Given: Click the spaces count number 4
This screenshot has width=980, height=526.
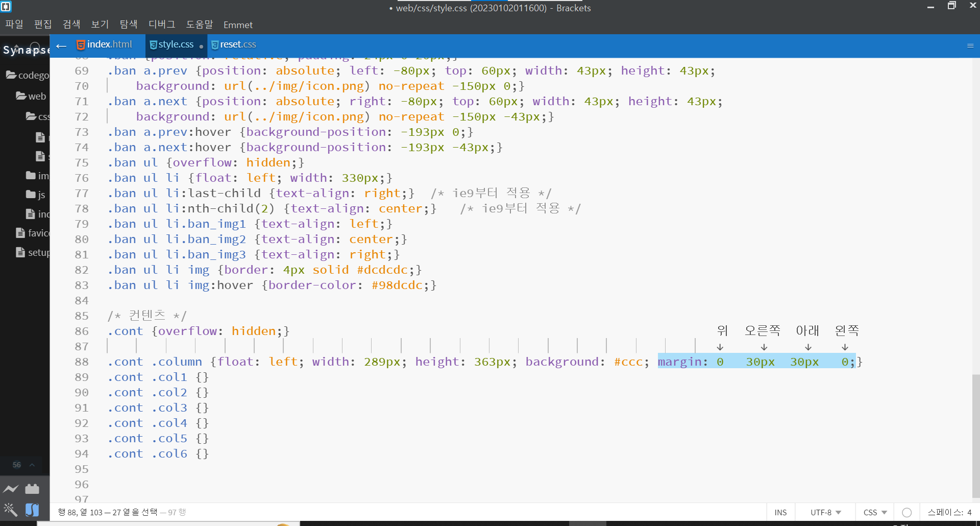Looking at the screenshot, I should tap(969, 512).
